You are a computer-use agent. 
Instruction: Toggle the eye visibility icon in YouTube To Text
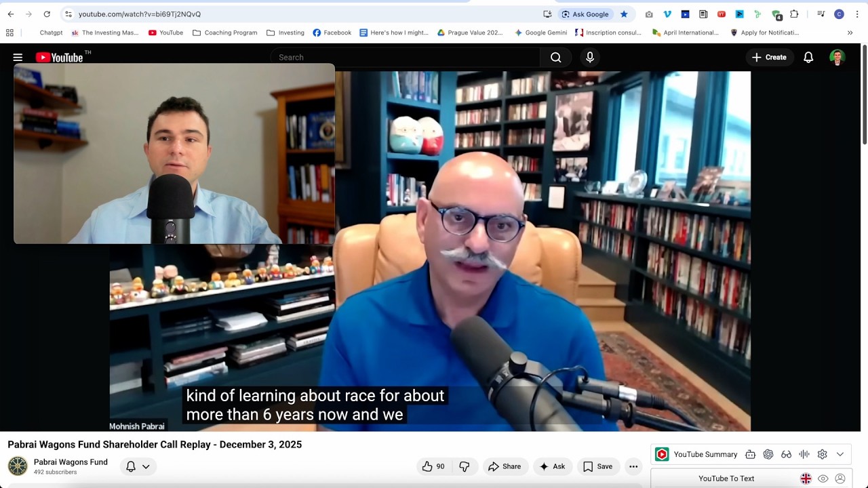823,479
